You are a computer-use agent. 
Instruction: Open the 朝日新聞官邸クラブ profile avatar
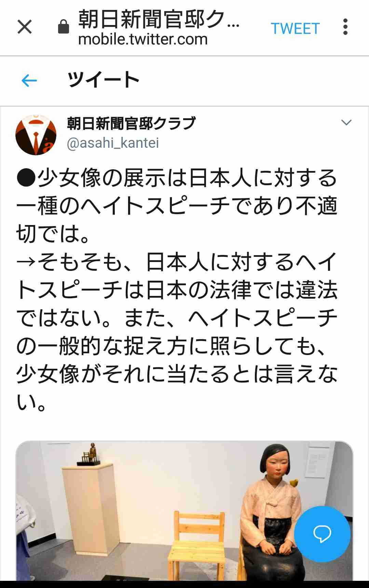(36, 134)
